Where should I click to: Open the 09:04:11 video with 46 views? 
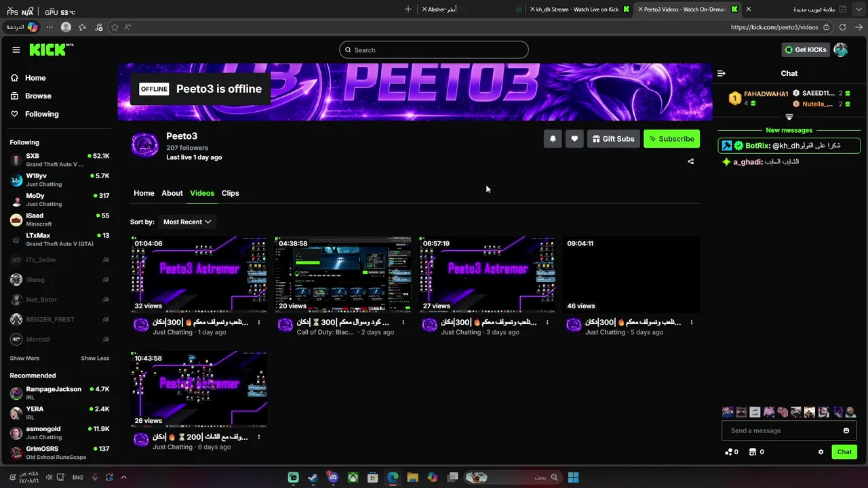[631, 274]
